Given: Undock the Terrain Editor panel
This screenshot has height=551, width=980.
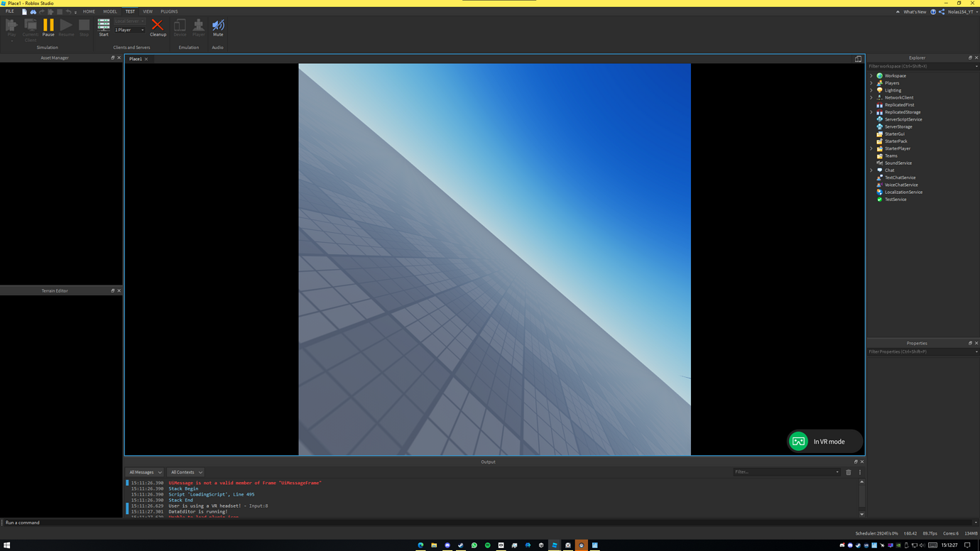Looking at the screenshot, I should point(112,290).
